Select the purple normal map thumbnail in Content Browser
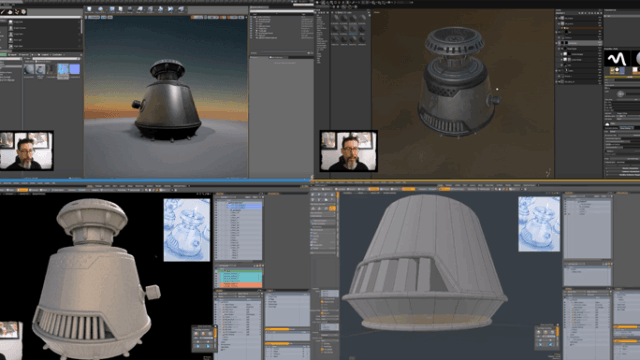Viewport: 640px width, 360px height. (x=75, y=70)
